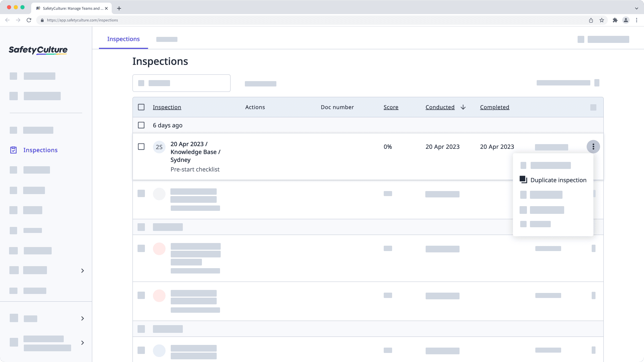Viewport: 644px width, 362px height.
Task: Check the 6 days ago group checkbox
Action: point(141,125)
